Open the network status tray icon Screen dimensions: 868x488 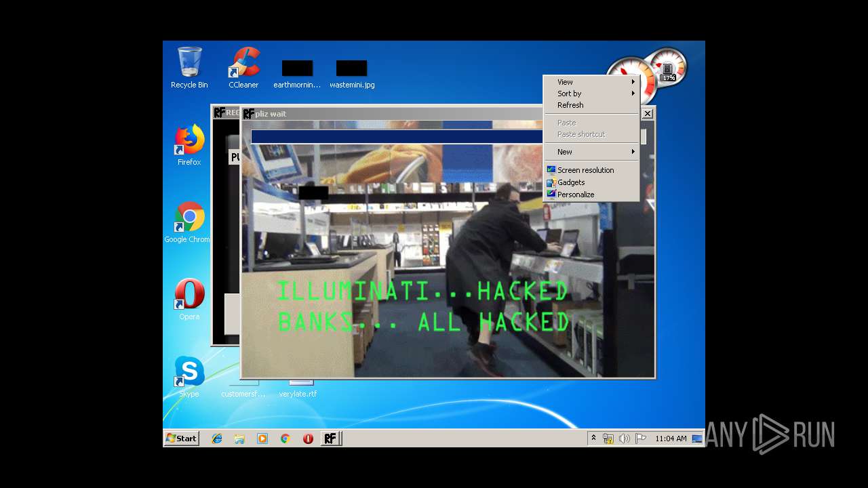tap(608, 439)
